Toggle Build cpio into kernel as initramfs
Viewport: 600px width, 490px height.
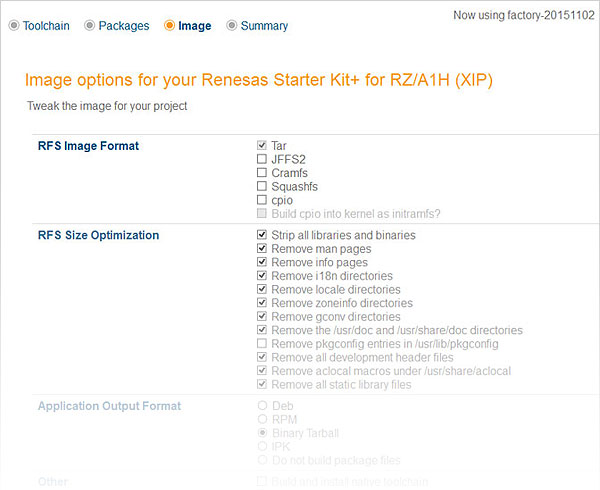click(x=262, y=213)
